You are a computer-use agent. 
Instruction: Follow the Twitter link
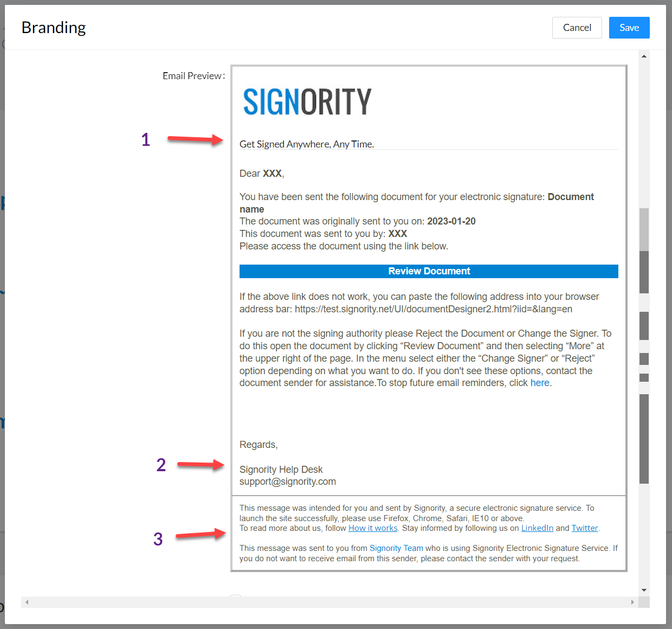click(585, 528)
